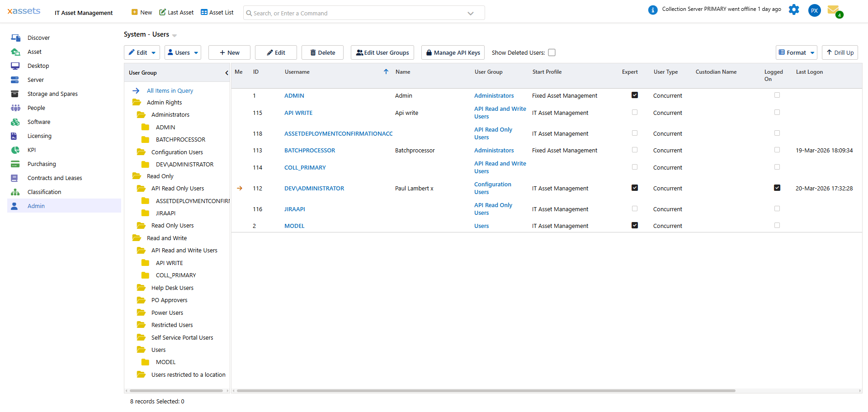Collapse the User Group panel
The width and height of the screenshot is (868, 412).
point(226,72)
